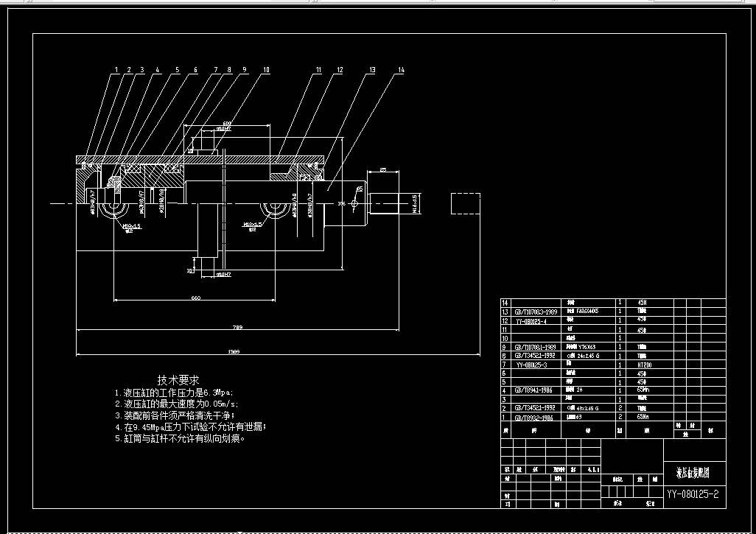Click the 660 port spacing dimension
Image resolution: width=756 pixels, height=534 pixels.
196,298
